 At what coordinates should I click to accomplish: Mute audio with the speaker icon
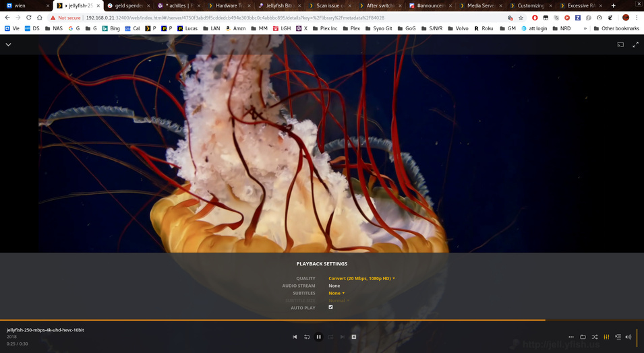[x=628, y=337]
